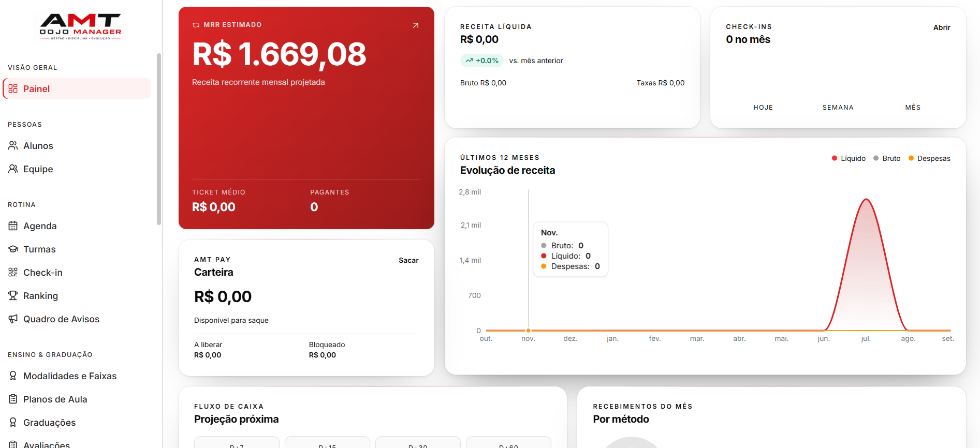Click the red Líquido legend dot
Screen dimensions: 980x448
(835, 158)
